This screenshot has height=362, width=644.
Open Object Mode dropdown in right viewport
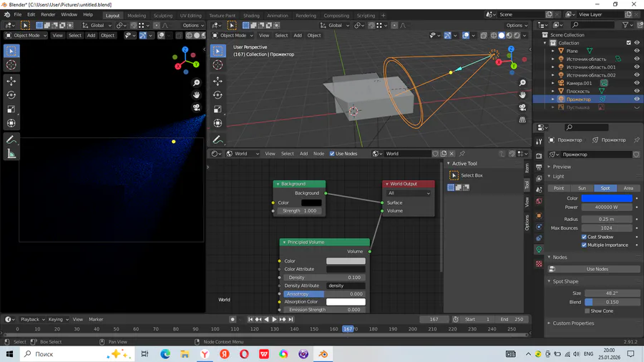pos(233,35)
